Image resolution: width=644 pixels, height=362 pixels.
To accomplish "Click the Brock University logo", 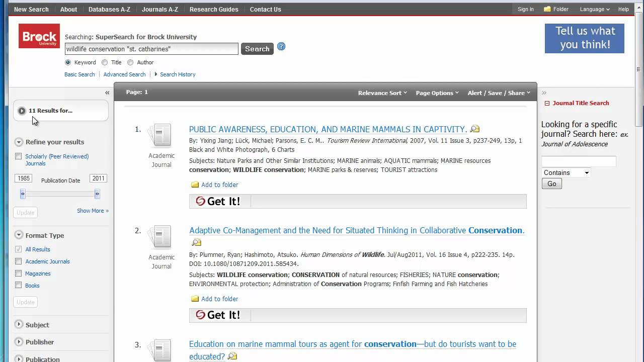I will click(39, 36).
